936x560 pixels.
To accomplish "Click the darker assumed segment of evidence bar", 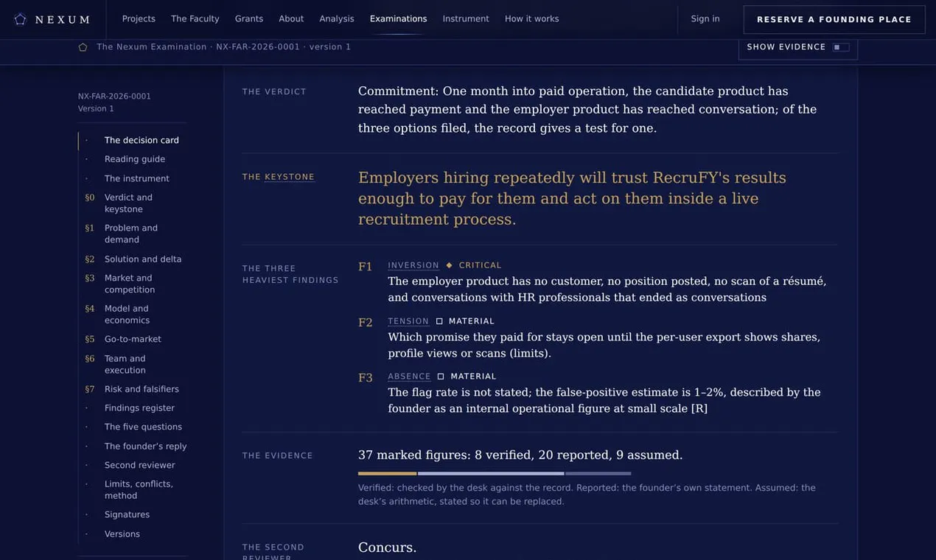I will tap(598, 474).
